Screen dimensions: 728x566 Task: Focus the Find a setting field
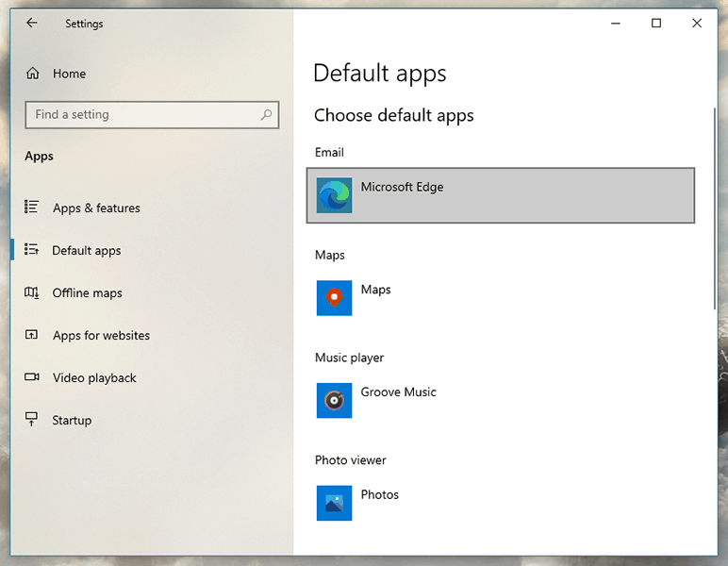152,115
